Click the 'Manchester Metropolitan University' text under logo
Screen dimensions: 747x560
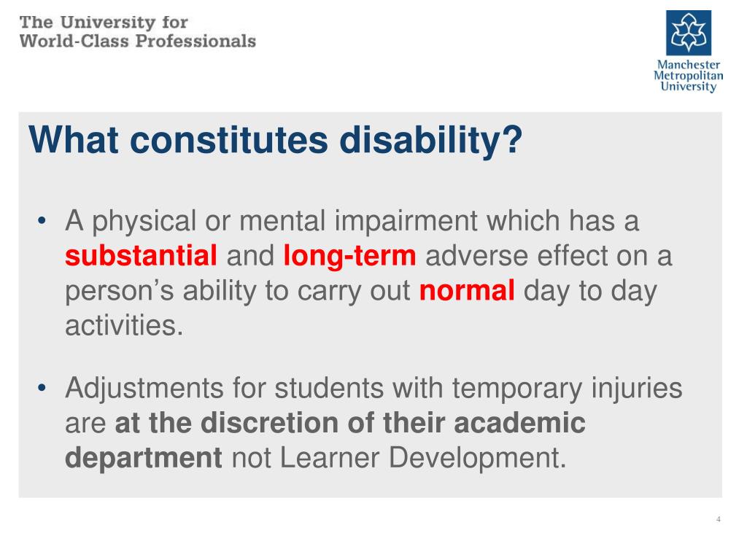click(x=689, y=76)
